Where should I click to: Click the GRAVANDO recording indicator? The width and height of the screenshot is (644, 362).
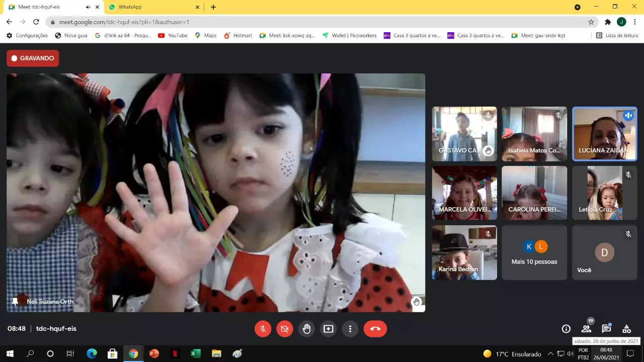pyautogui.click(x=33, y=58)
